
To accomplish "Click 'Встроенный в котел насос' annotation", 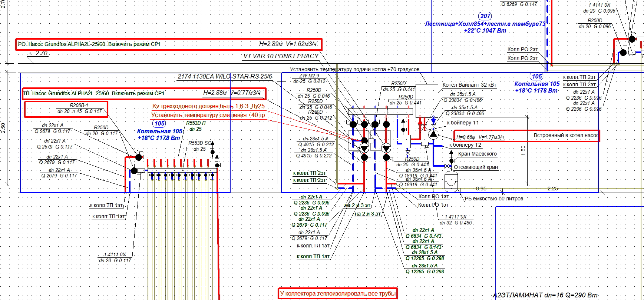I will (x=566, y=136).
